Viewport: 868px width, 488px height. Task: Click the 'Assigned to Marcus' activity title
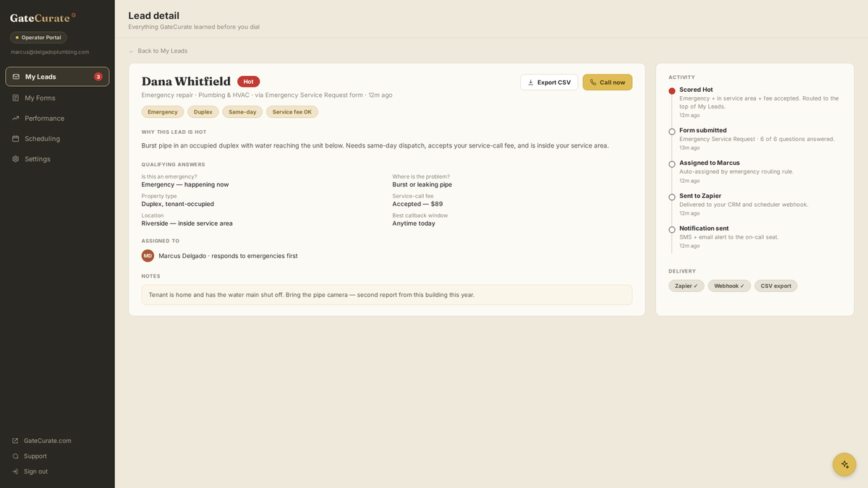coord(710,163)
